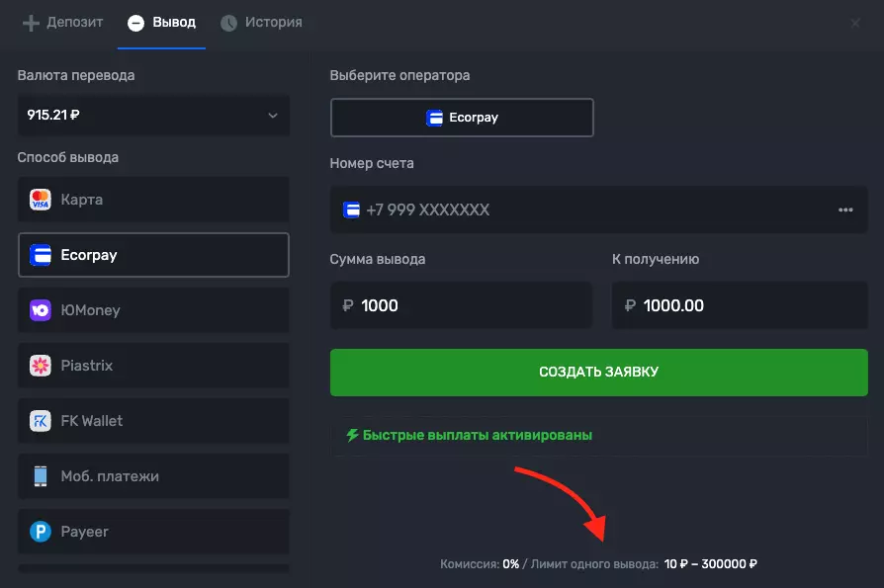Select the Ecorpay operator button
The height and width of the screenshot is (588, 884).
(x=462, y=118)
